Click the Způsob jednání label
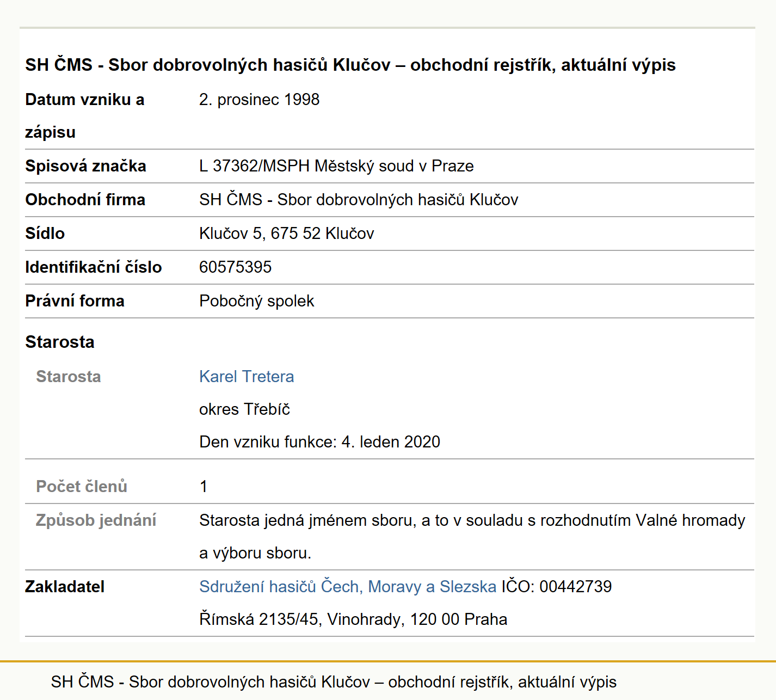The height and width of the screenshot is (700, 776). pos(96,520)
